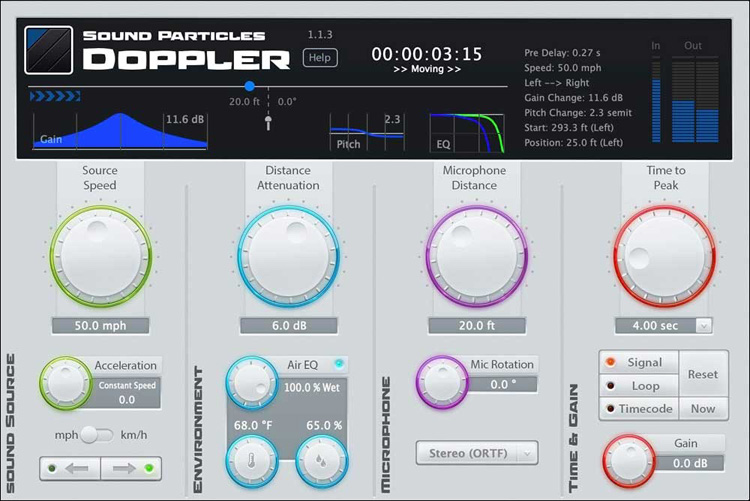Click the Mic Rotation 0.0° field
This screenshot has width=750, height=501.
click(502, 385)
